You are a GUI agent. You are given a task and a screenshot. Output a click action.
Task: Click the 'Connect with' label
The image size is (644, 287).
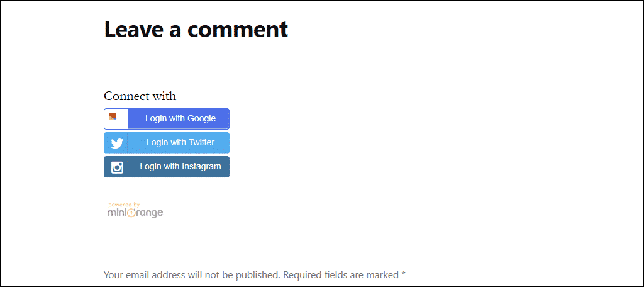pyautogui.click(x=140, y=96)
